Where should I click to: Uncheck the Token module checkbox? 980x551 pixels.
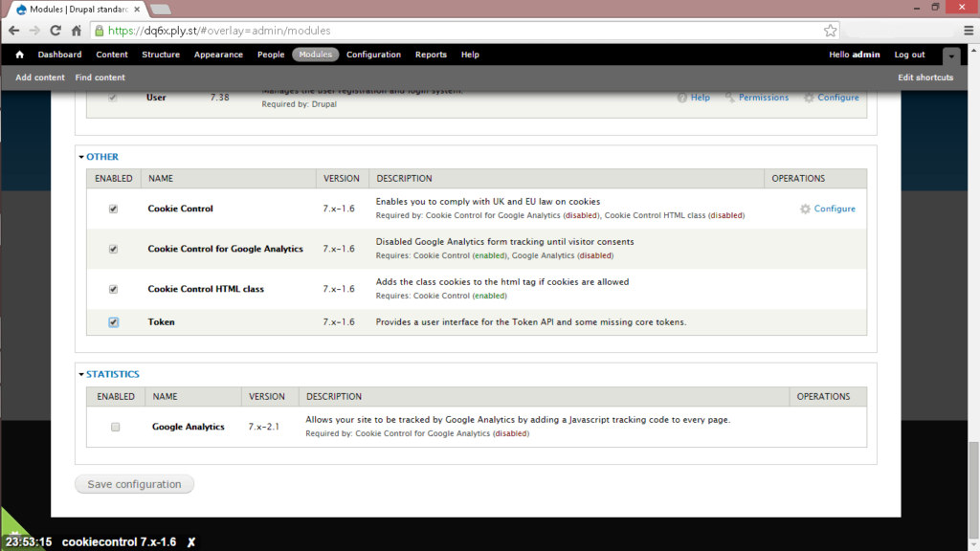tap(113, 322)
